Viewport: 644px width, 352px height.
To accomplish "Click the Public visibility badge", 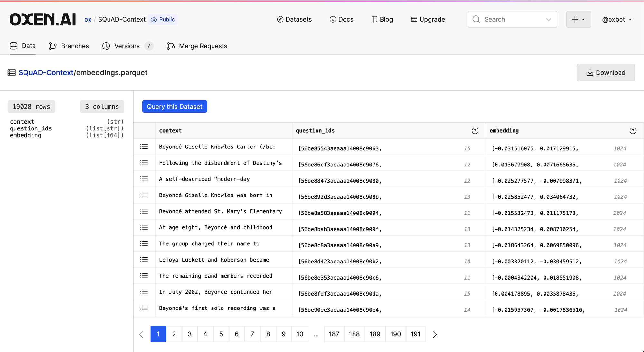I will (x=163, y=20).
